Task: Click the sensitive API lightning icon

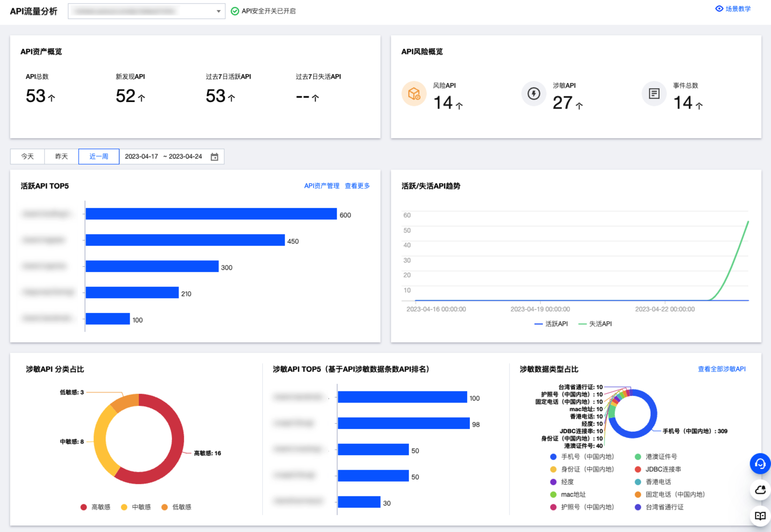Action: [x=534, y=94]
